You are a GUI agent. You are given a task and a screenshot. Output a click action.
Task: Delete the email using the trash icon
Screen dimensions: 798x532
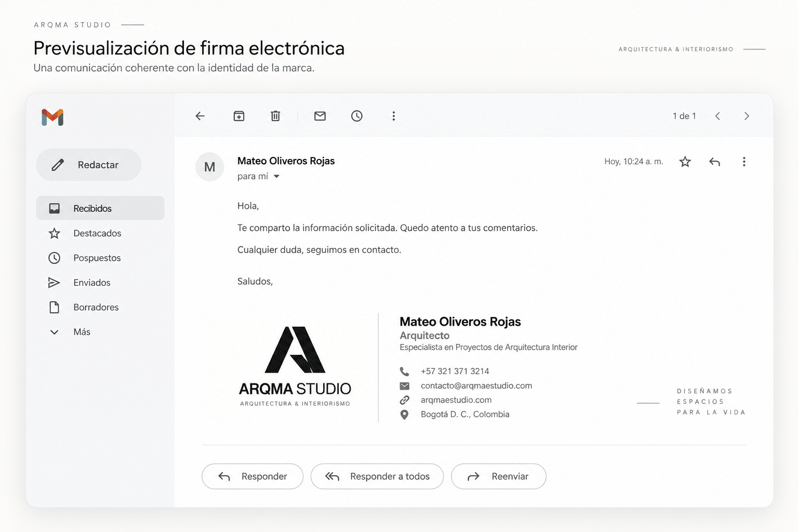[275, 116]
